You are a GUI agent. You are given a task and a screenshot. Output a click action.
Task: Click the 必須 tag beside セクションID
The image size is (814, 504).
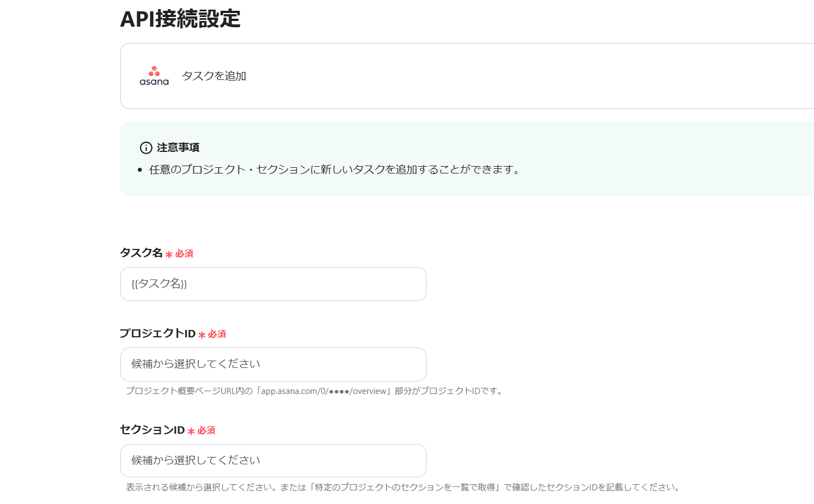pos(206,430)
